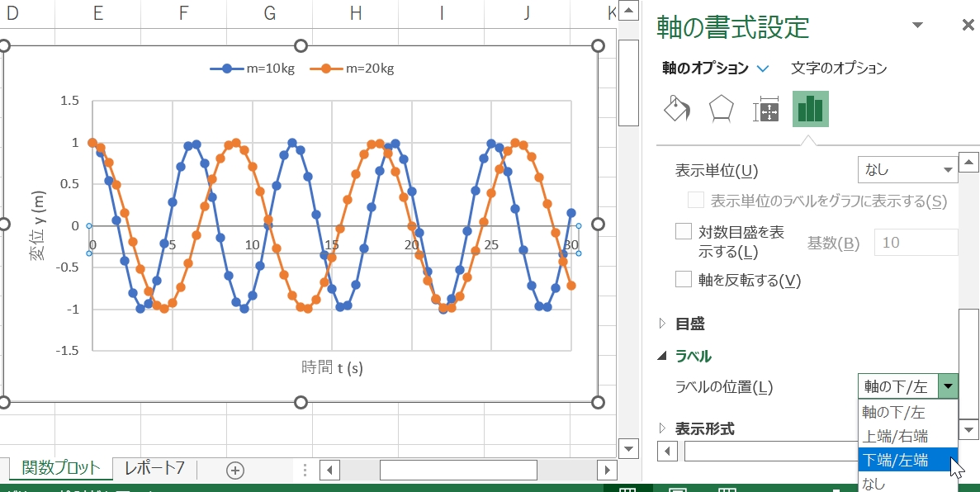Expand the 表示形式 section

point(702,428)
